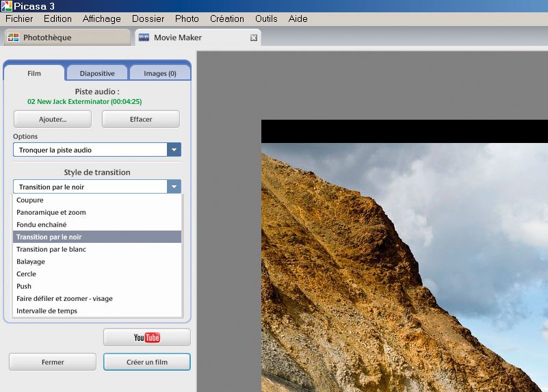Upload the film via the YouTube button

(147, 337)
